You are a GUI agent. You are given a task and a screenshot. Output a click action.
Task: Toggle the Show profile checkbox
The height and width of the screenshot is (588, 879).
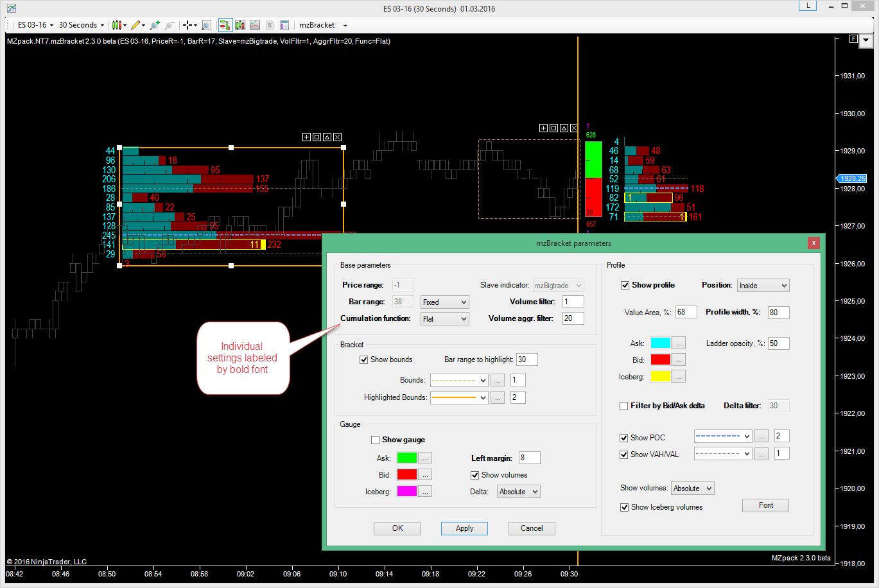click(x=625, y=285)
